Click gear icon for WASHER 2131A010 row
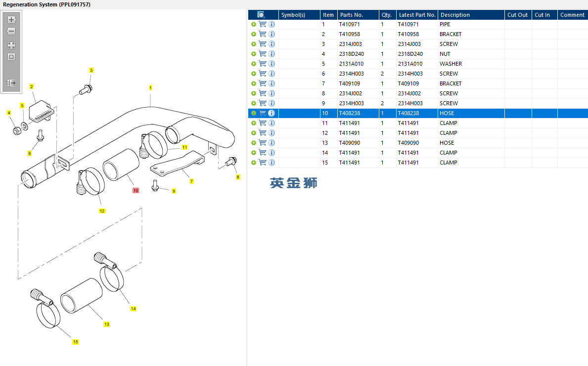 pyautogui.click(x=254, y=64)
